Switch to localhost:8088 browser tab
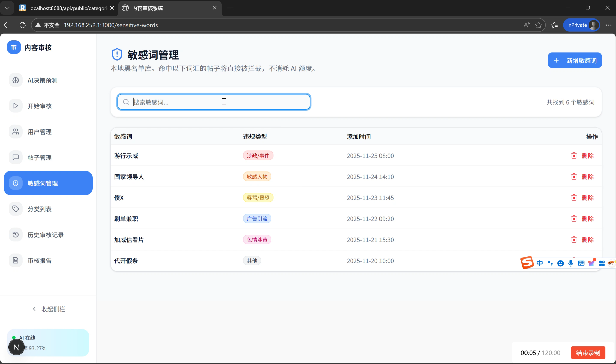 [x=66, y=8]
